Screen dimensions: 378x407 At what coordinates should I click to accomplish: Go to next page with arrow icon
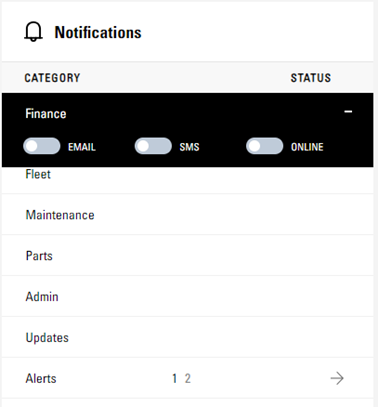(337, 378)
